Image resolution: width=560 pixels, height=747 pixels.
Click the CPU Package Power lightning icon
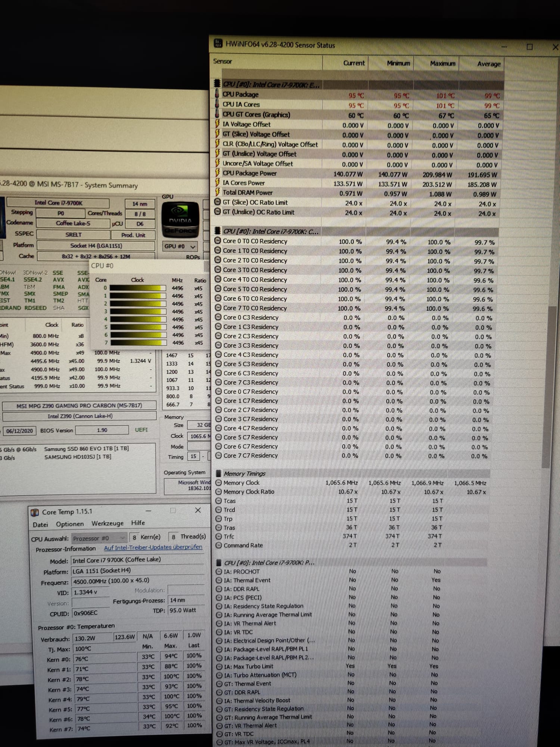coord(217,173)
